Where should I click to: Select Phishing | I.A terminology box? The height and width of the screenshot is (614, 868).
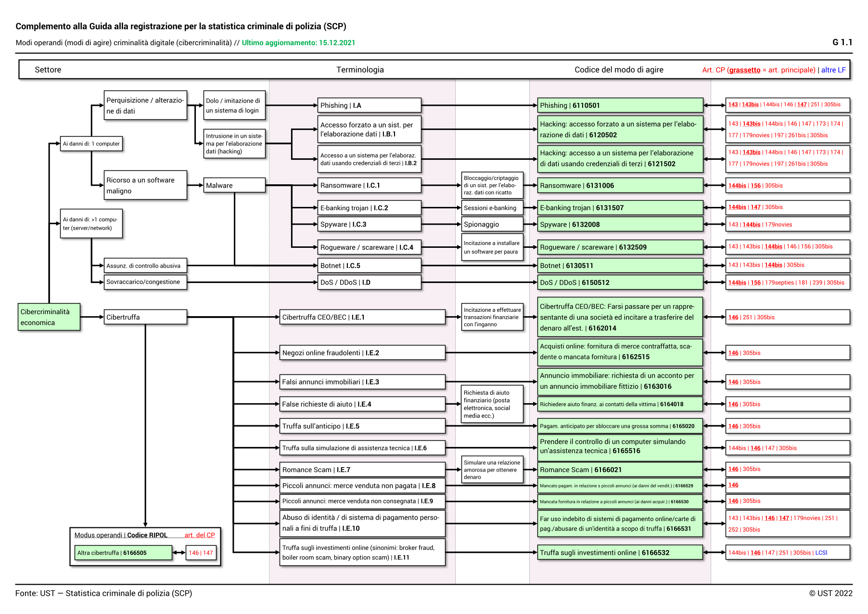[x=369, y=105]
